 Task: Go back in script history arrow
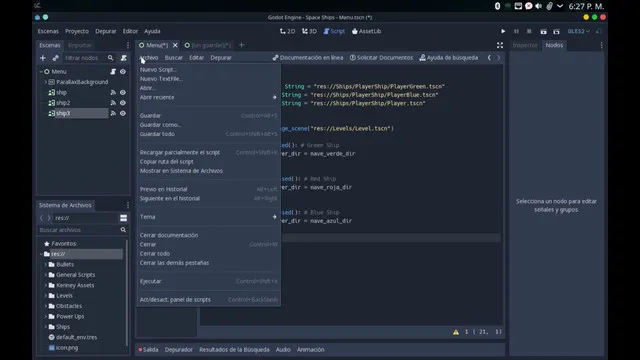pos(489,58)
